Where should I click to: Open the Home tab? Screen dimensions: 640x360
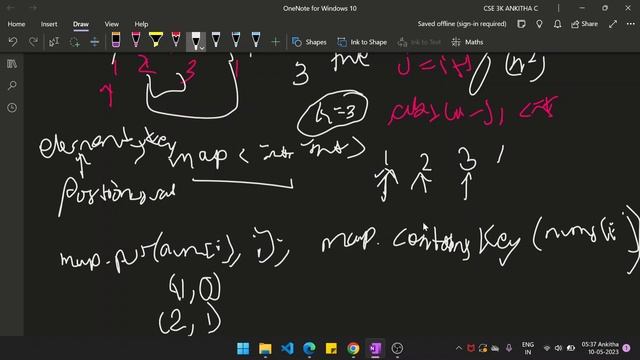click(x=16, y=24)
